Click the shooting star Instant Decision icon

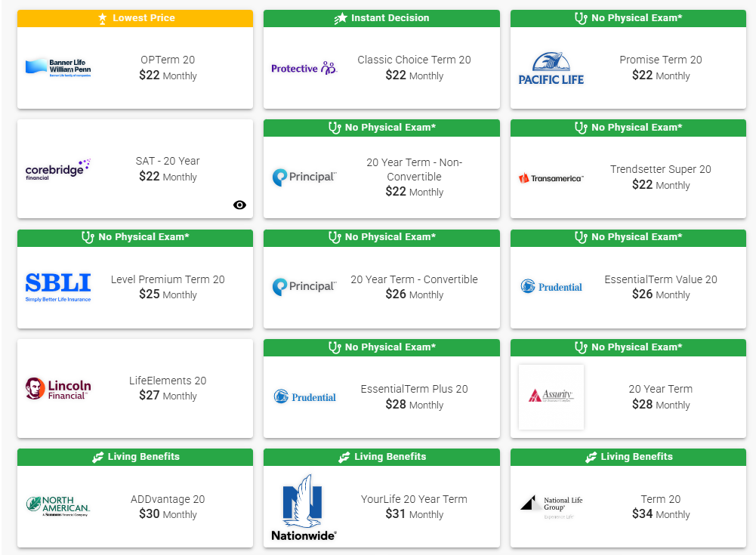(341, 18)
